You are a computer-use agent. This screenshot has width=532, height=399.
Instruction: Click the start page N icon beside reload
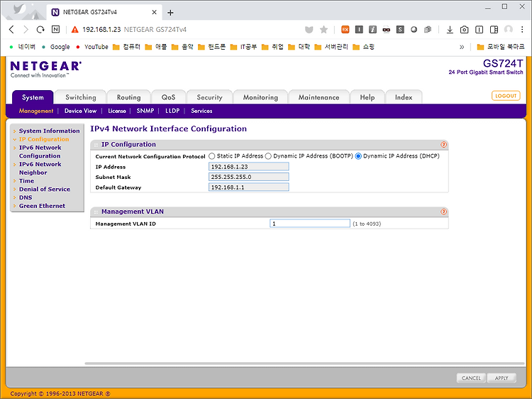[x=55, y=30]
